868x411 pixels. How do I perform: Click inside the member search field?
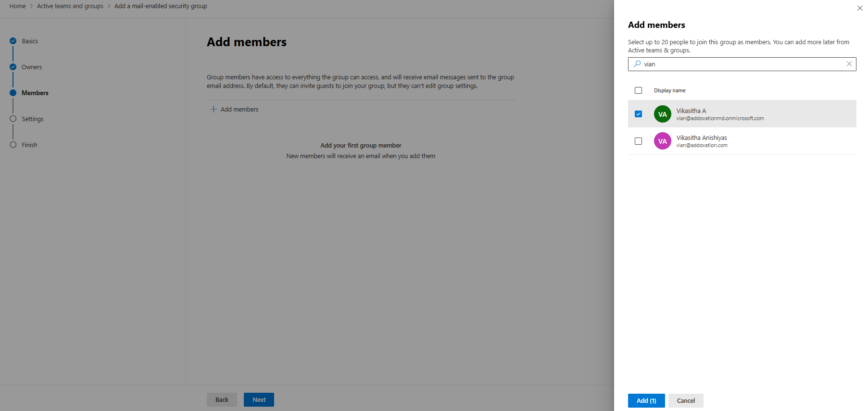coord(742,64)
